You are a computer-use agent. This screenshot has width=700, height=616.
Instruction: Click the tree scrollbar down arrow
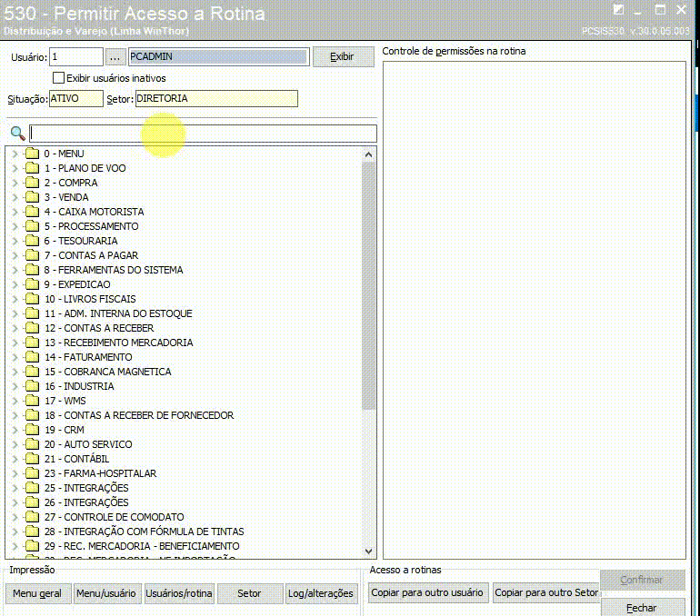point(368,551)
